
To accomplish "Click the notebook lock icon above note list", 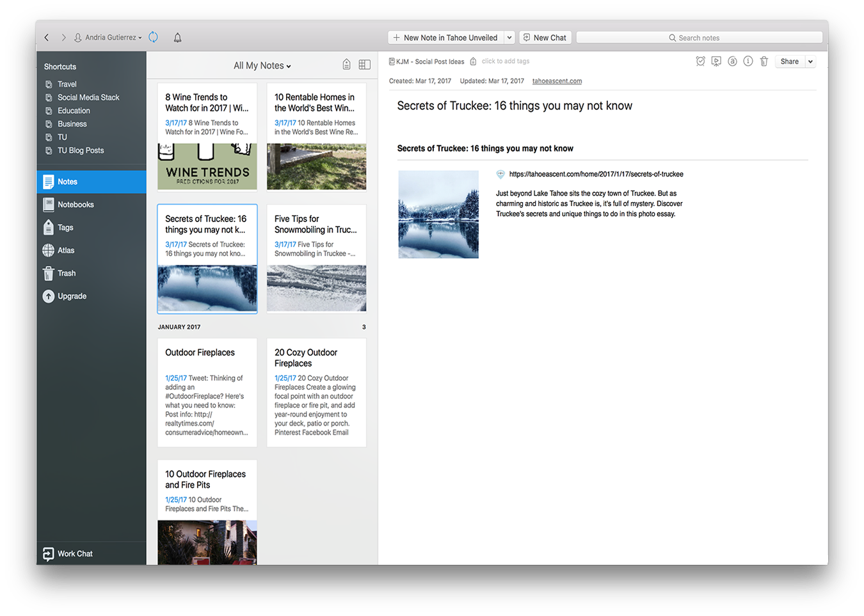I will [346, 65].
